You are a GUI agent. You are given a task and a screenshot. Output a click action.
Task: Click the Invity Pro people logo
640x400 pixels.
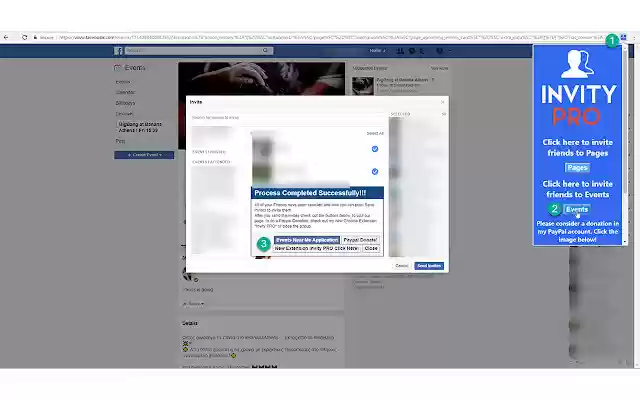point(578,64)
